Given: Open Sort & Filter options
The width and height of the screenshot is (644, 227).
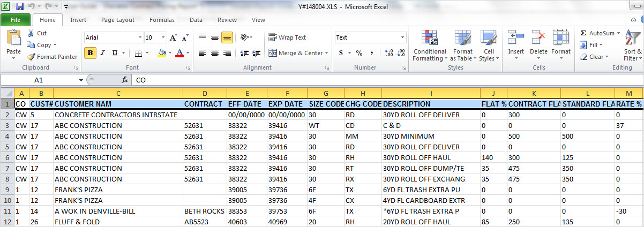Looking at the screenshot, I should point(633,46).
